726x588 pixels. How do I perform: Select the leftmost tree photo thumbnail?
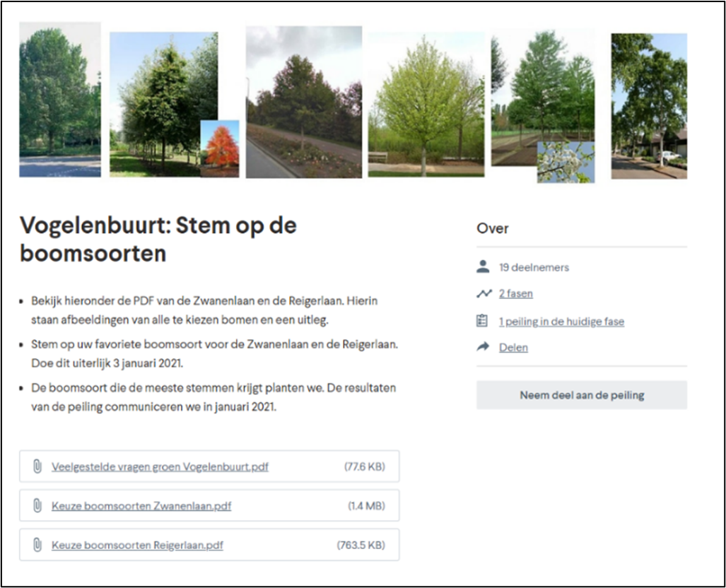coord(59,99)
